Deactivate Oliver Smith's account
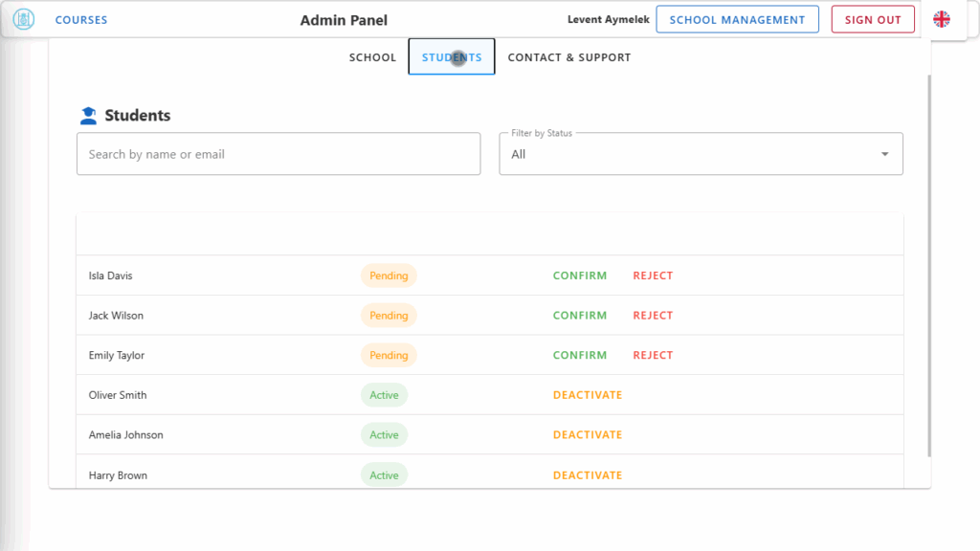This screenshot has height=551, width=980. point(587,395)
